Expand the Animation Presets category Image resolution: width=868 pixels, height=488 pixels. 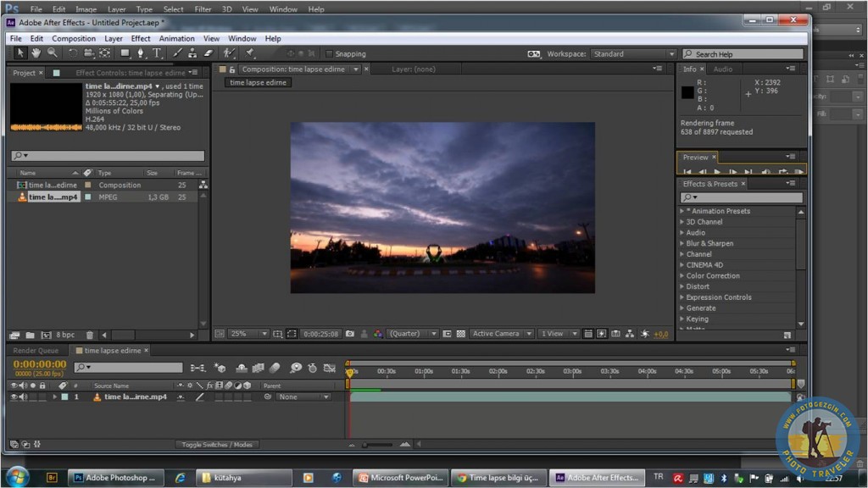(x=682, y=211)
